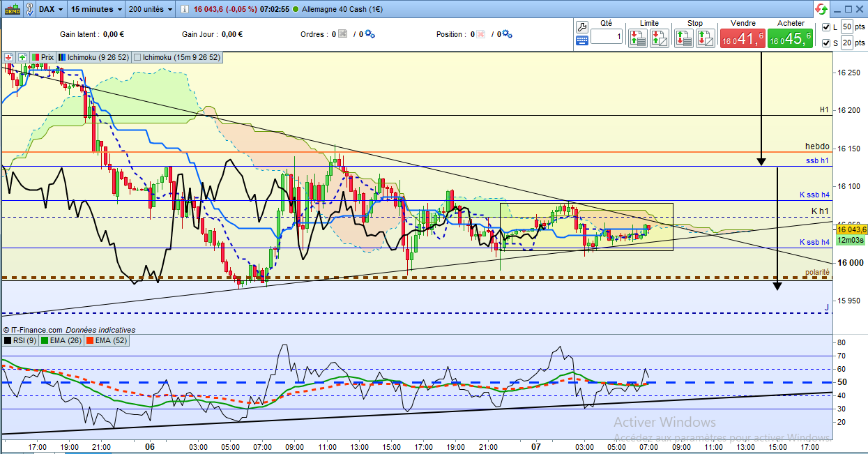Click the 'Gain Jour' value 0,00 €
Image resolution: width=868 pixels, height=454 pixels.
pos(234,34)
